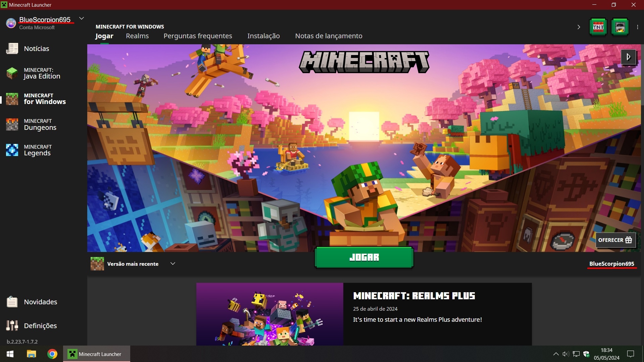
Task: Click the OFERECER gift button
Action: [615, 240]
